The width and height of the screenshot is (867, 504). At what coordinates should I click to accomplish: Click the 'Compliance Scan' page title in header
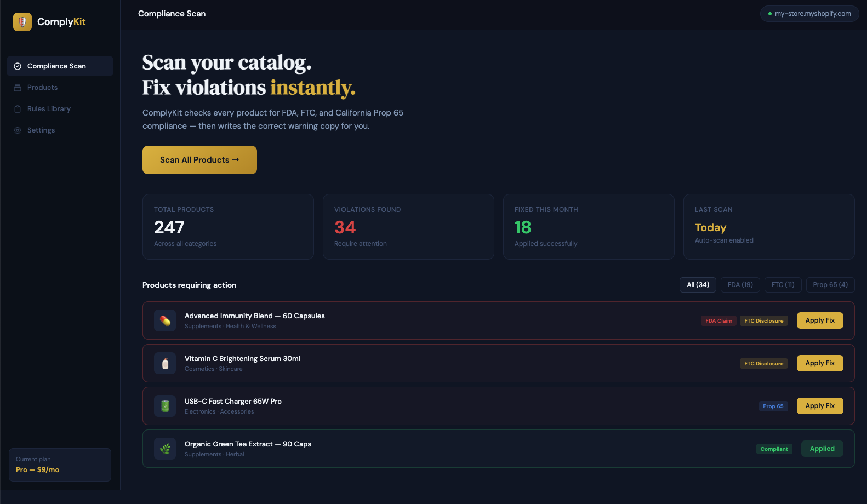coord(172,14)
